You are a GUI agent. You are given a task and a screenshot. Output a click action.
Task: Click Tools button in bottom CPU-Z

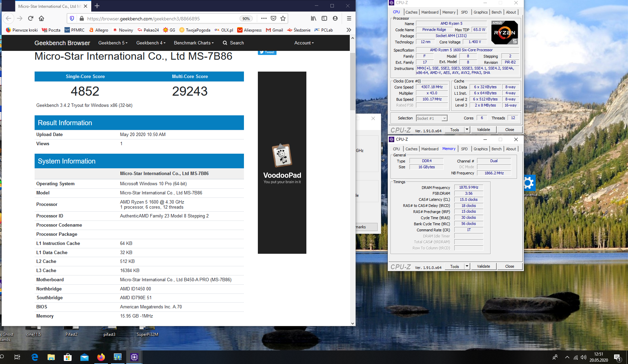tap(454, 267)
